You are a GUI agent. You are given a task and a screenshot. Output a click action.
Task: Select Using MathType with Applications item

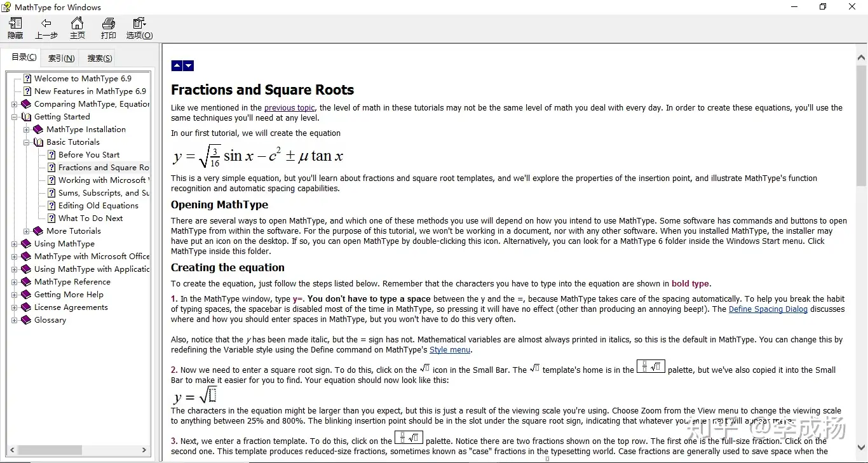(92, 269)
